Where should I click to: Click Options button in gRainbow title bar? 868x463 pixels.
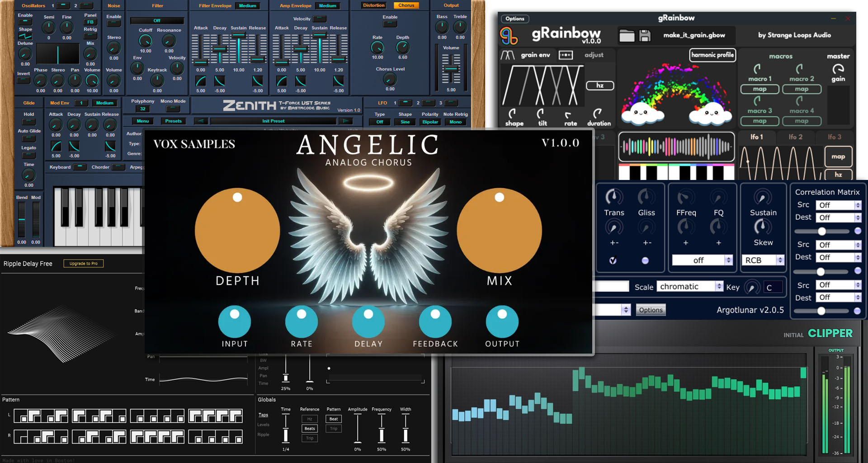(515, 19)
